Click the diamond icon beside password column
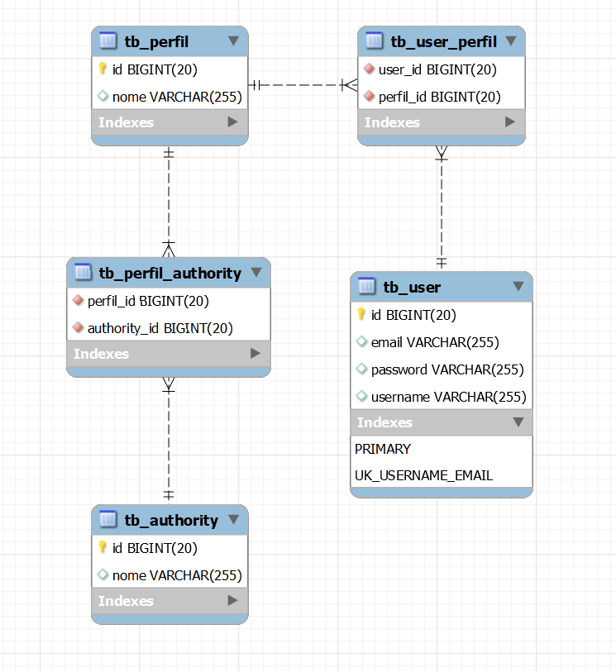The image size is (616, 672). tap(361, 369)
